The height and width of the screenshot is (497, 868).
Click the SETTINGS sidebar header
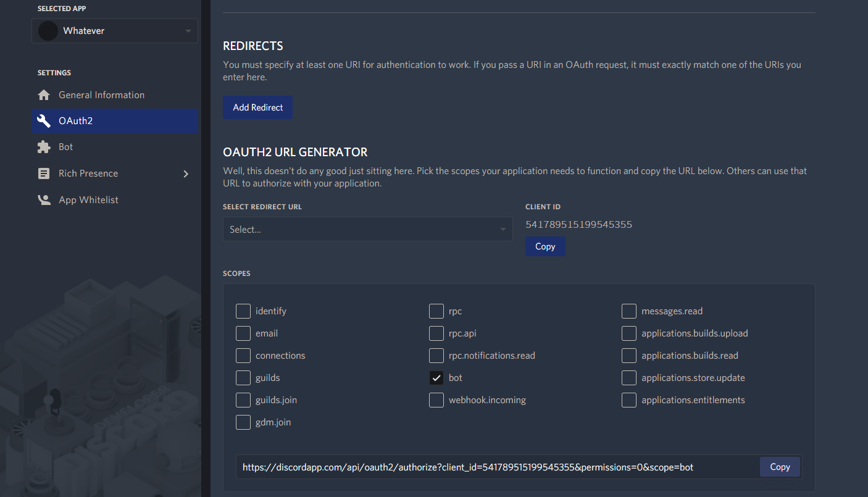54,73
